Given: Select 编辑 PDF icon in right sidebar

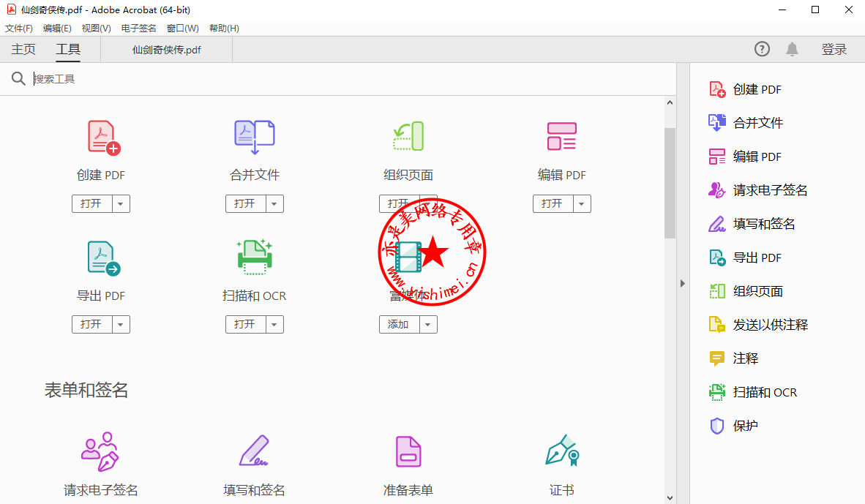Looking at the screenshot, I should coord(717,157).
